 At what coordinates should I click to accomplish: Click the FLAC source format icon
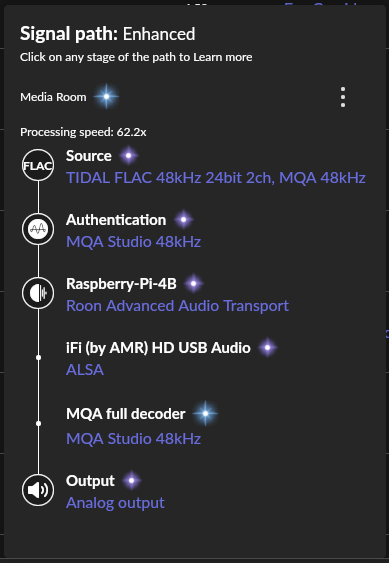(38, 165)
